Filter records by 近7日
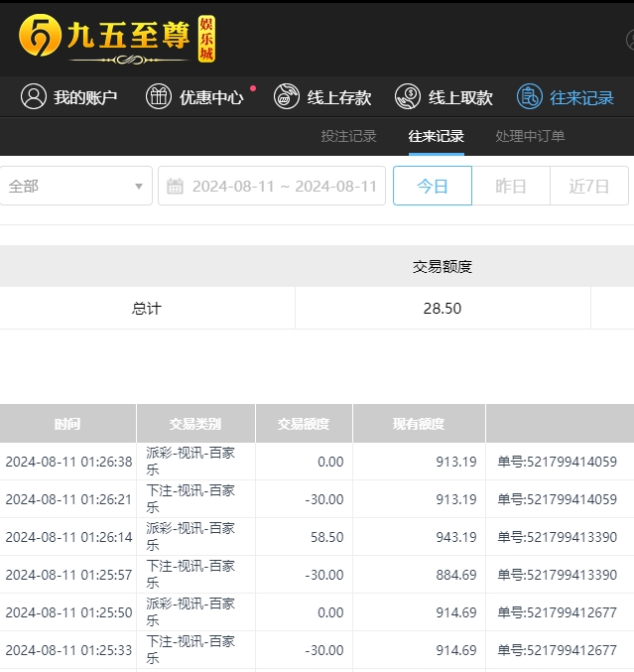 (x=588, y=186)
